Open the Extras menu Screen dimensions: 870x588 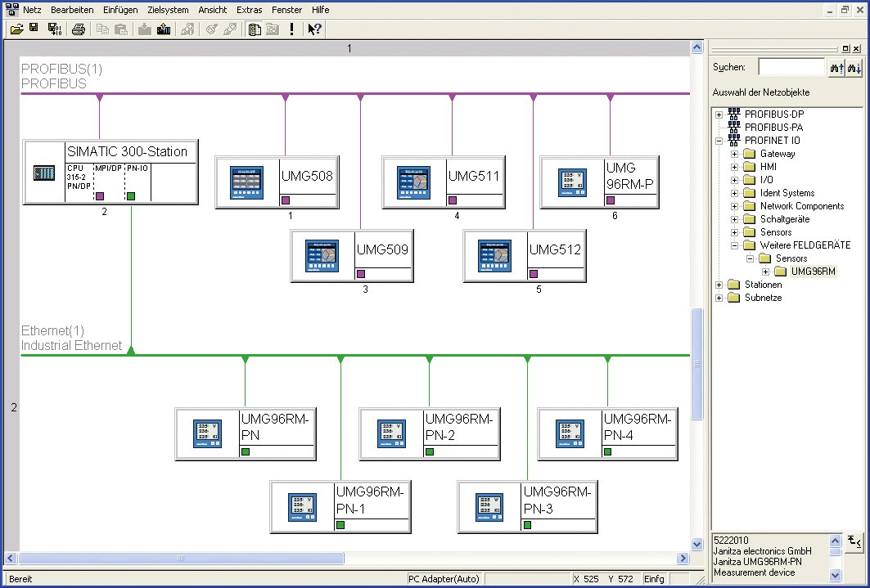(x=250, y=10)
